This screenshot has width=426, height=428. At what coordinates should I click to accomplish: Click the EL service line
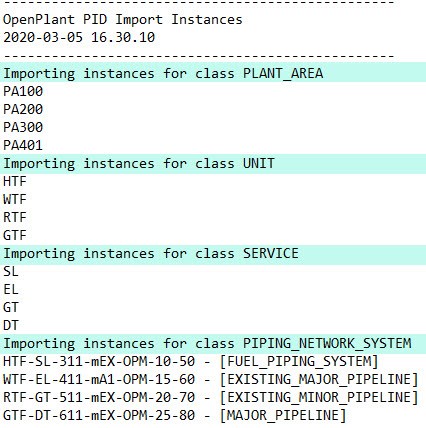tap(11, 289)
